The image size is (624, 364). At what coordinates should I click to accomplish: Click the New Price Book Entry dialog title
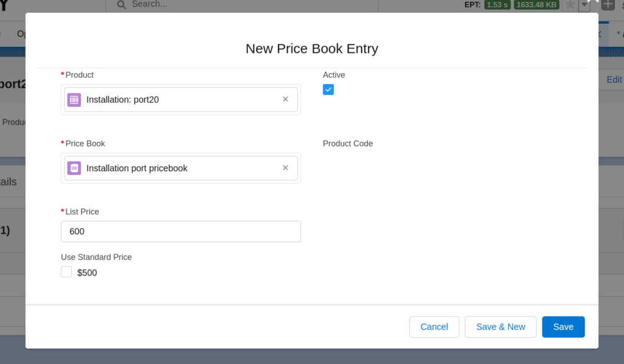point(311,49)
